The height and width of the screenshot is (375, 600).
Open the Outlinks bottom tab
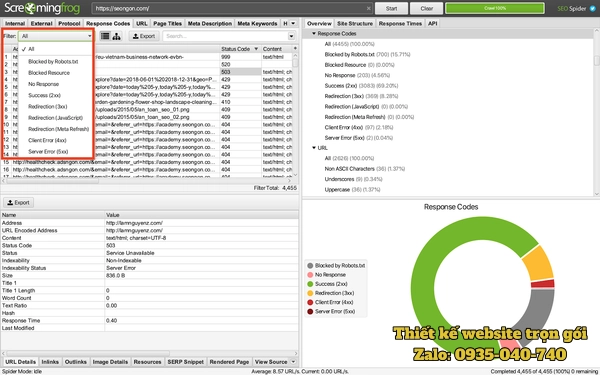point(76,362)
